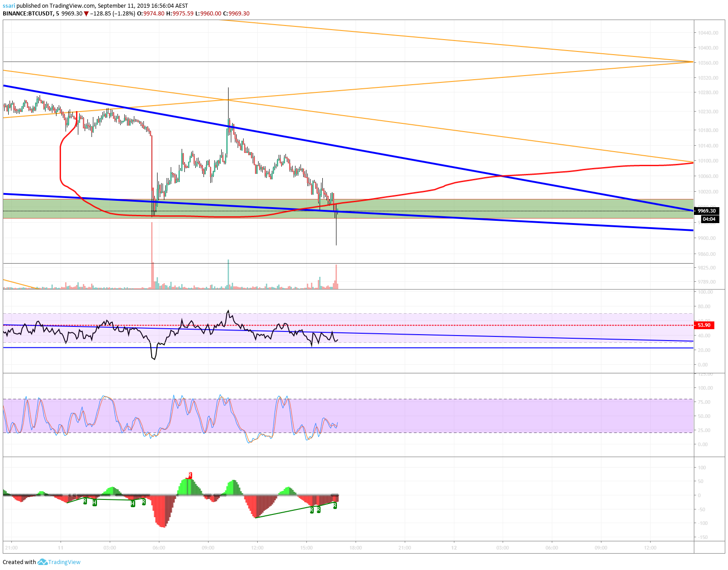Click the O:9974.80 open value in header

(151, 13)
